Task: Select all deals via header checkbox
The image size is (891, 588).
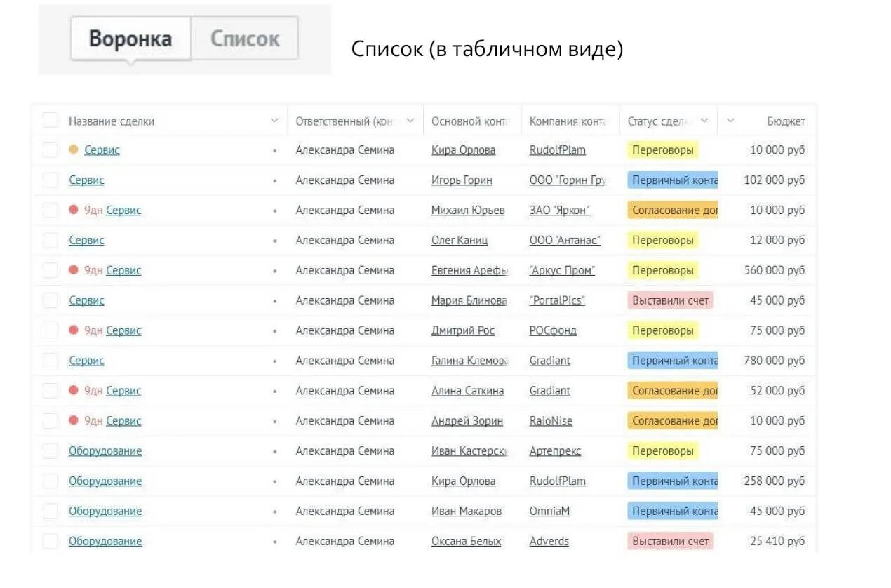Action: (x=50, y=120)
